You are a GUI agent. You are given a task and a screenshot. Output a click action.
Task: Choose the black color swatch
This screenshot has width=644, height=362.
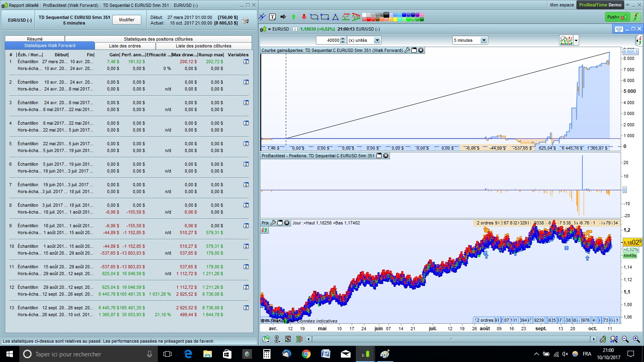click(386, 15)
